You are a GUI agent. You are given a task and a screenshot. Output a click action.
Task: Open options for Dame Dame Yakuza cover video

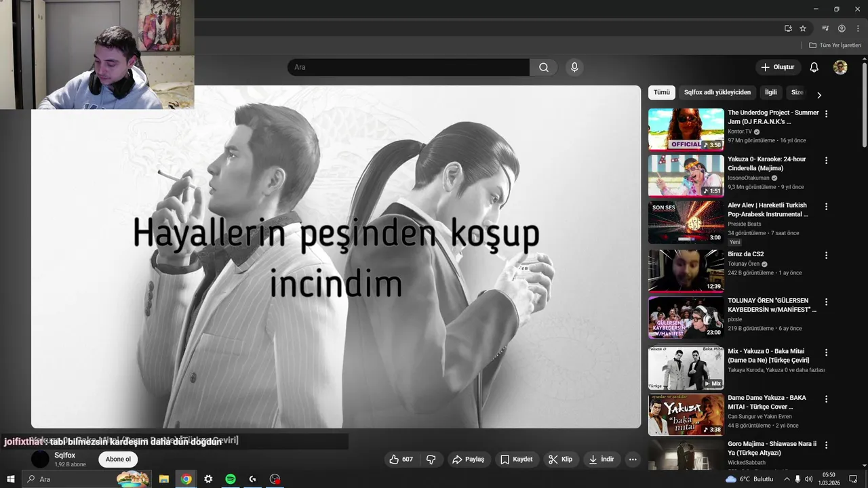point(826,399)
